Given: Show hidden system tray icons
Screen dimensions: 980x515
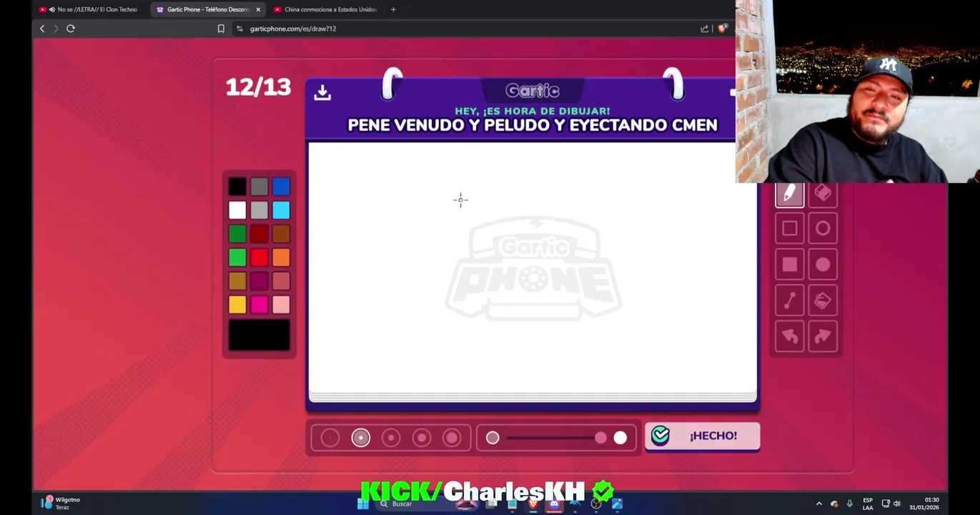Looking at the screenshot, I should point(819,504).
